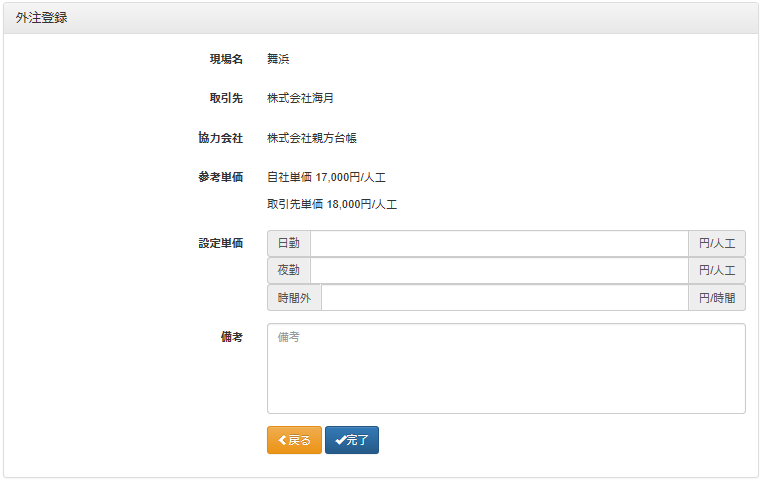Click the 時間外 field prefix label
The image size is (760, 480).
click(x=294, y=298)
